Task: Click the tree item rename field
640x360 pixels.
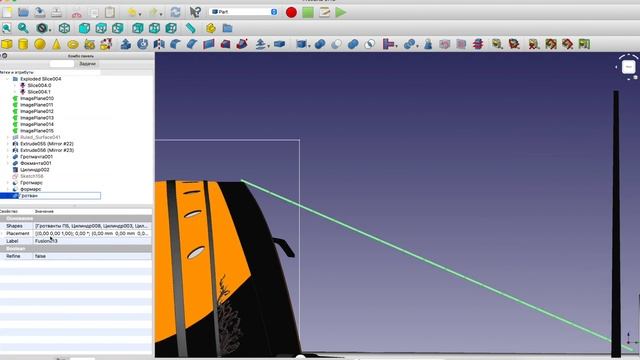Action: click(x=60, y=196)
